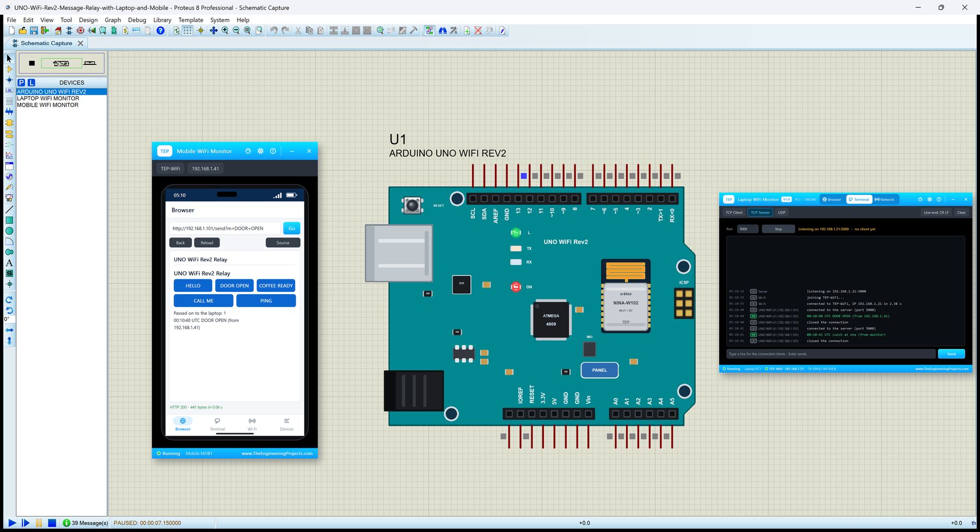Click the Rotate Clockwise icon
The width and height of the screenshot is (980, 532).
click(x=9, y=299)
